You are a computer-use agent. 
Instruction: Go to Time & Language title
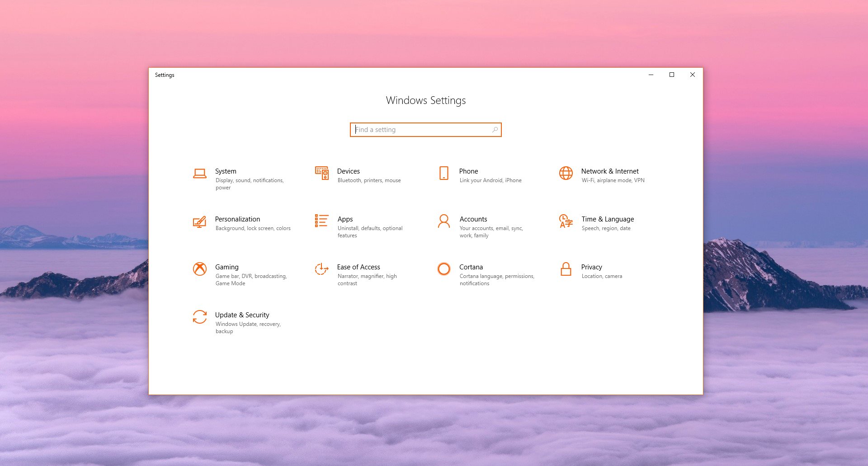pos(608,219)
